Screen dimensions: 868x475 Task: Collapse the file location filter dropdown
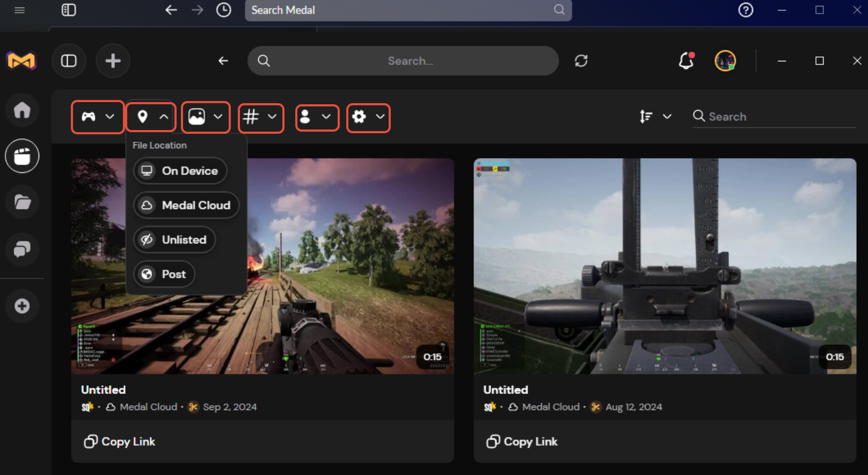coord(151,117)
